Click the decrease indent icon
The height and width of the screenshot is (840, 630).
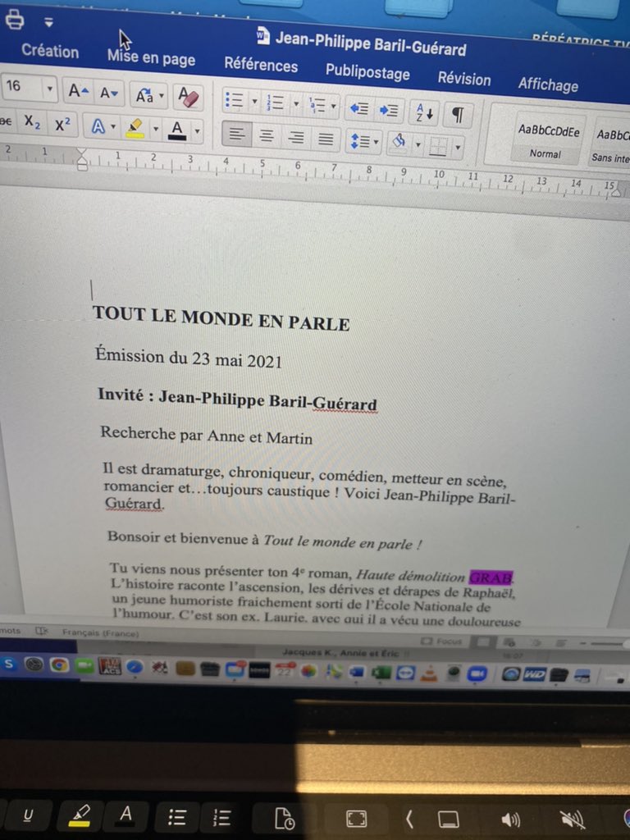358,108
